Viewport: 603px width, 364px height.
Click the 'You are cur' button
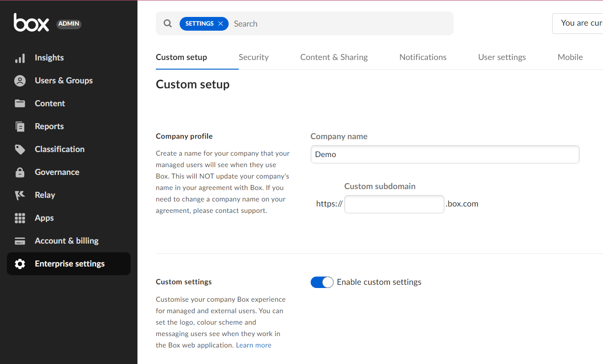[578, 23]
